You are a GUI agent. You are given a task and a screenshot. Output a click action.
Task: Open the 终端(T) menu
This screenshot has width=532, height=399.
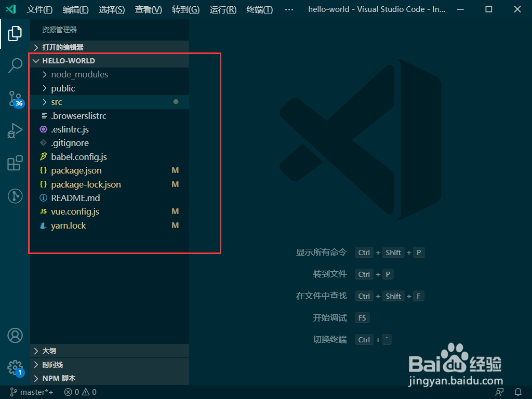point(260,9)
